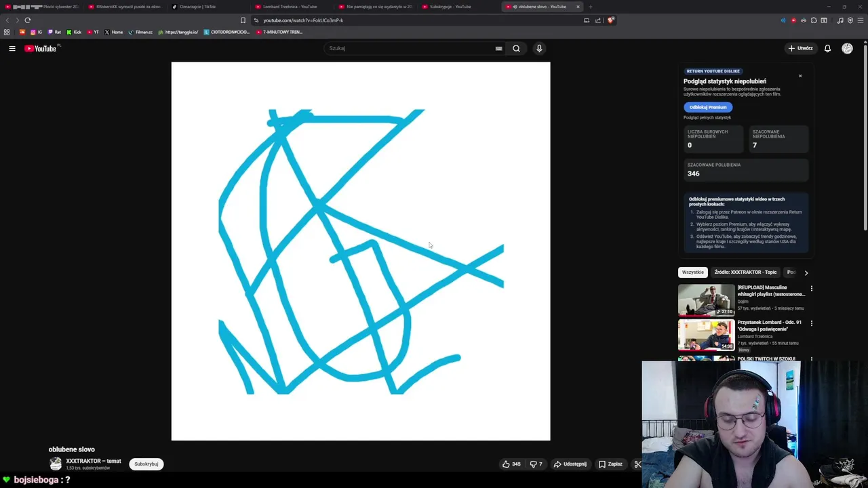
Task: Click the scissors clip icon
Action: pyautogui.click(x=637, y=464)
